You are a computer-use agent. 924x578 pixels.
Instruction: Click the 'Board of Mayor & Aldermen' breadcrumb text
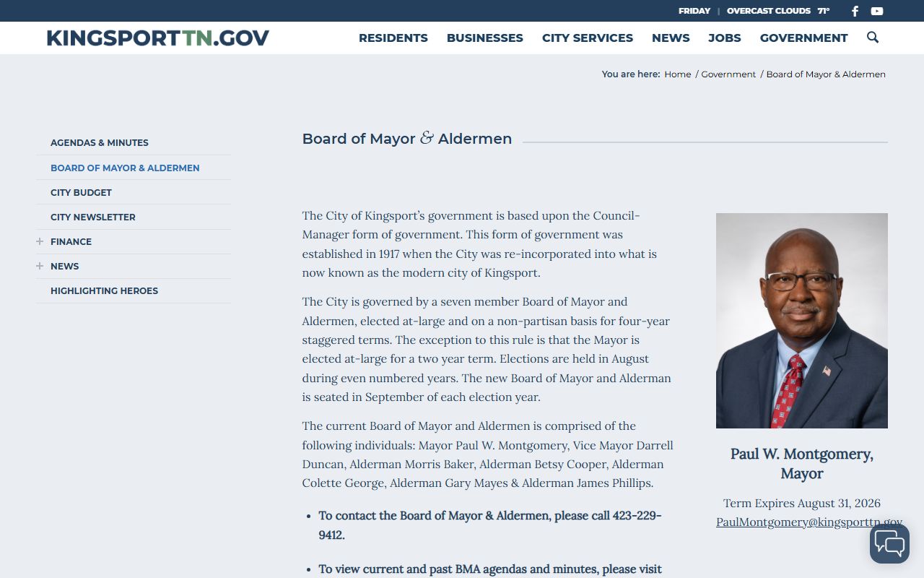point(826,74)
